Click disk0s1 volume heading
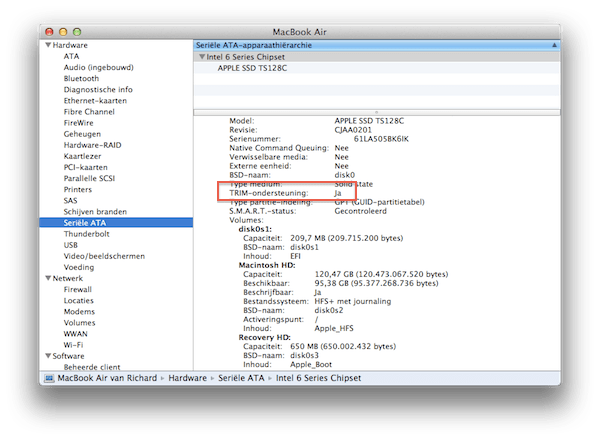 click(255, 229)
